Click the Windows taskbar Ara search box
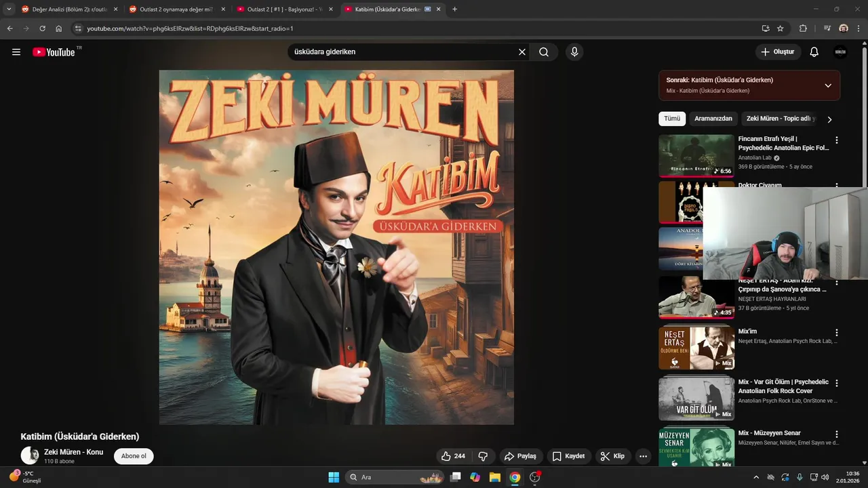The height and width of the screenshot is (488, 868). pyautogui.click(x=395, y=477)
